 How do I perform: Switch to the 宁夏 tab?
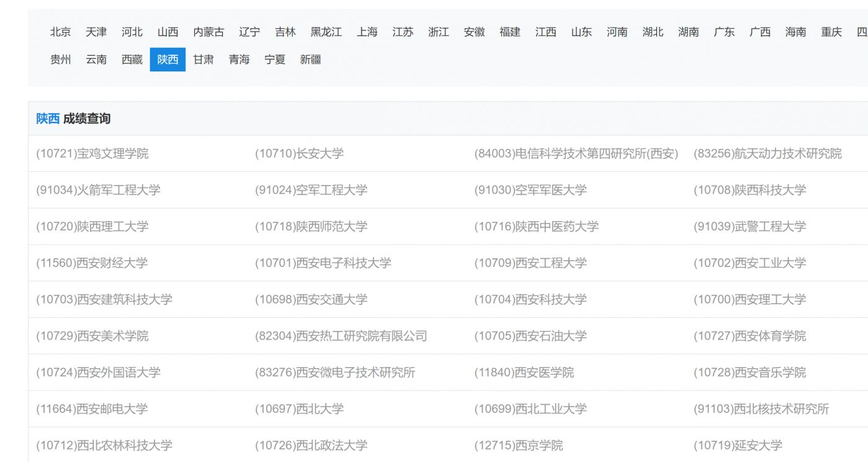[275, 60]
